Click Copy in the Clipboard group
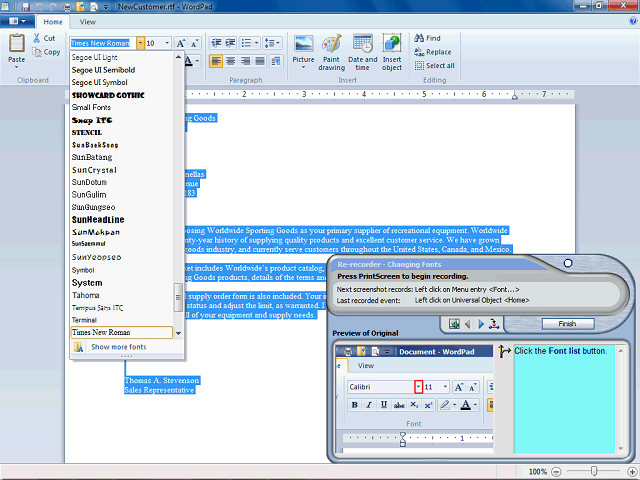 pyautogui.click(x=46, y=52)
